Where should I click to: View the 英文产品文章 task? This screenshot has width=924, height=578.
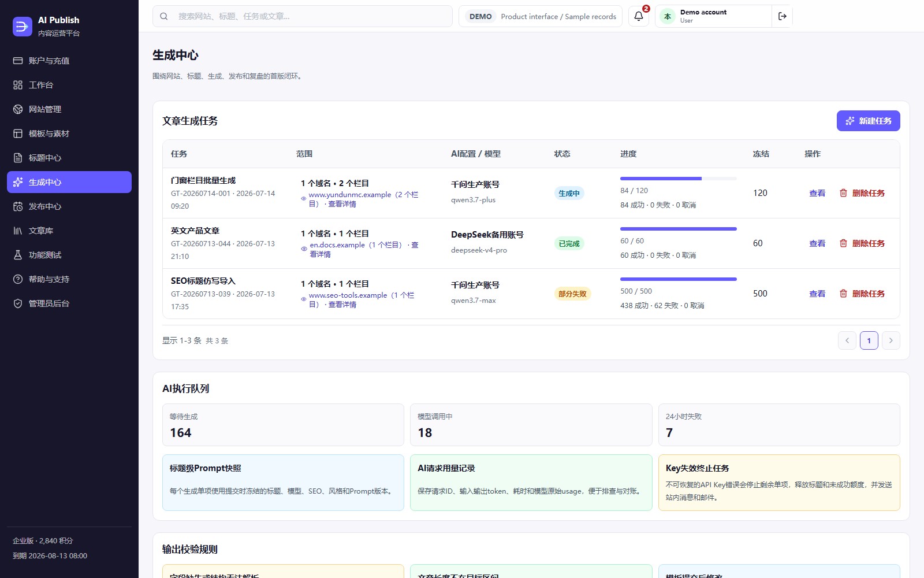pyautogui.click(x=817, y=243)
